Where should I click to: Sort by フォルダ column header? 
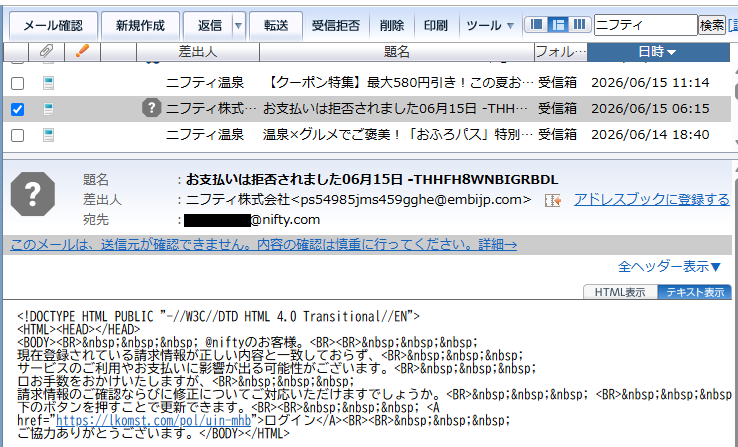[561, 52]
